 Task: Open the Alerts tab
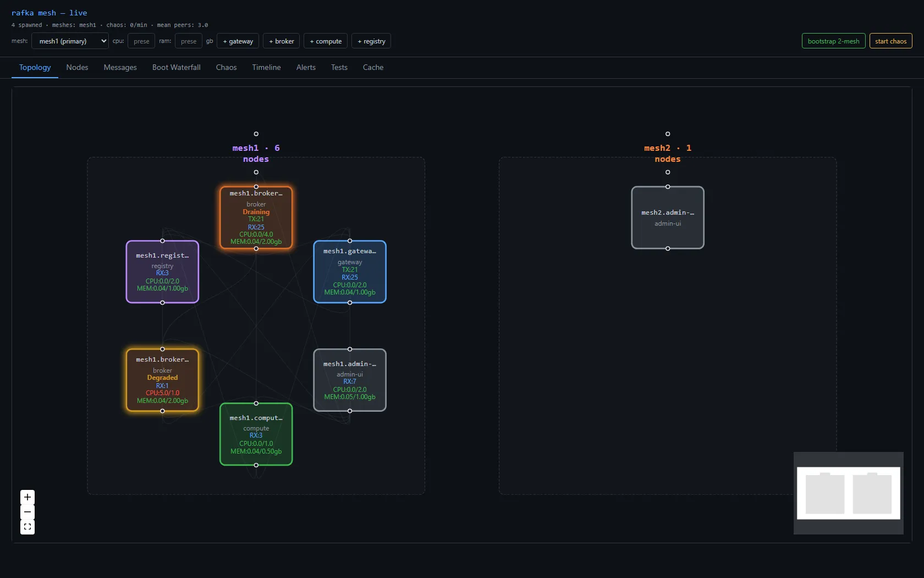[x=306, y=67]
